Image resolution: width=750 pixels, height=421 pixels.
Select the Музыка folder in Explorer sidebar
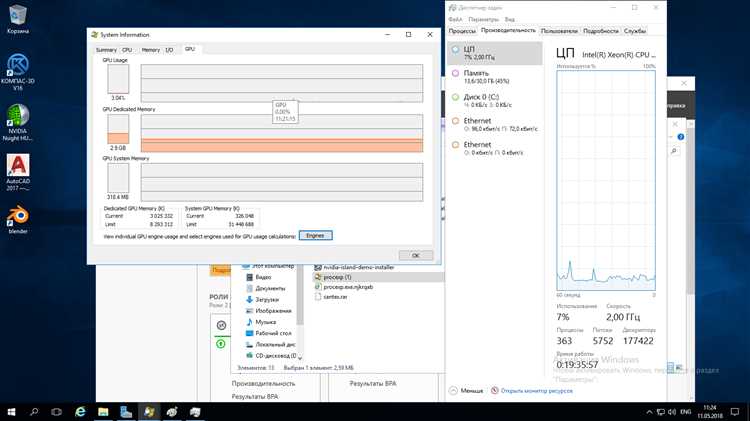click(265, 322)
